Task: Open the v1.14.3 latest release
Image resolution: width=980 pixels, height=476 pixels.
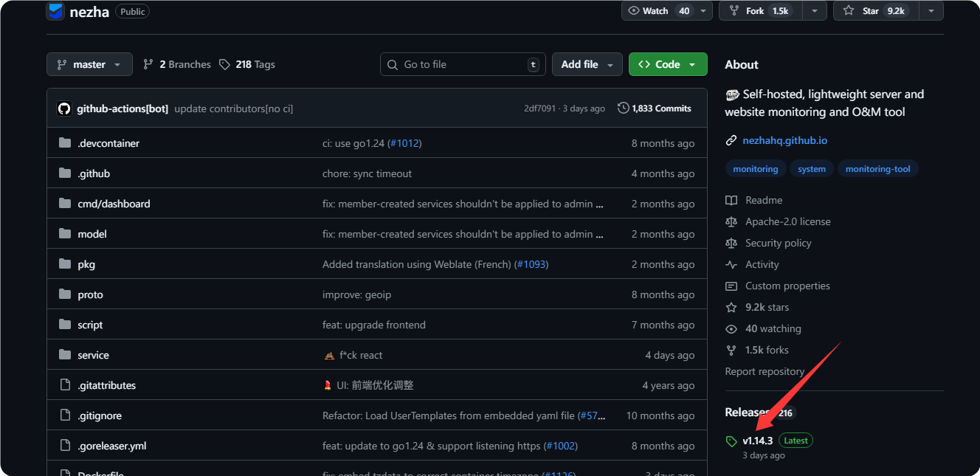Action: point(758,441)
